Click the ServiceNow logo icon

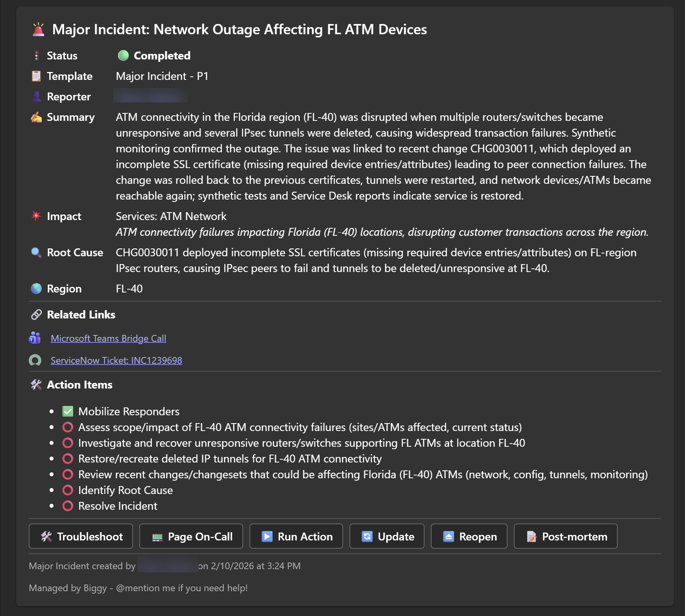(35, 360)
